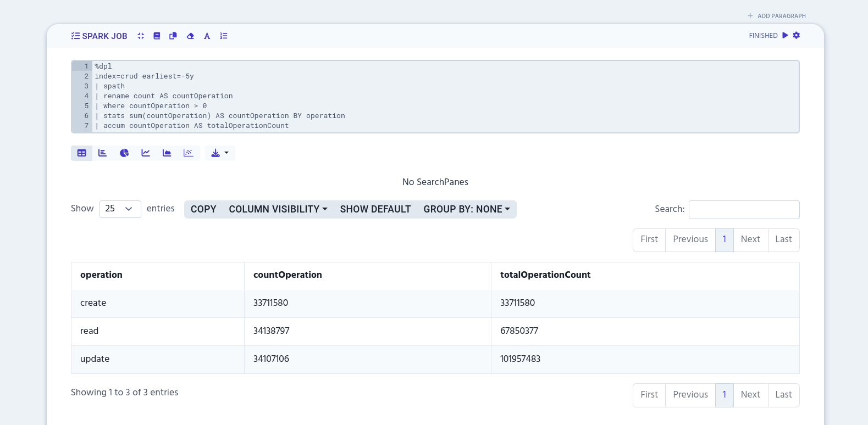The image size is (868, 425).
Task: Switch to line chart view
Action: point(146,153)
